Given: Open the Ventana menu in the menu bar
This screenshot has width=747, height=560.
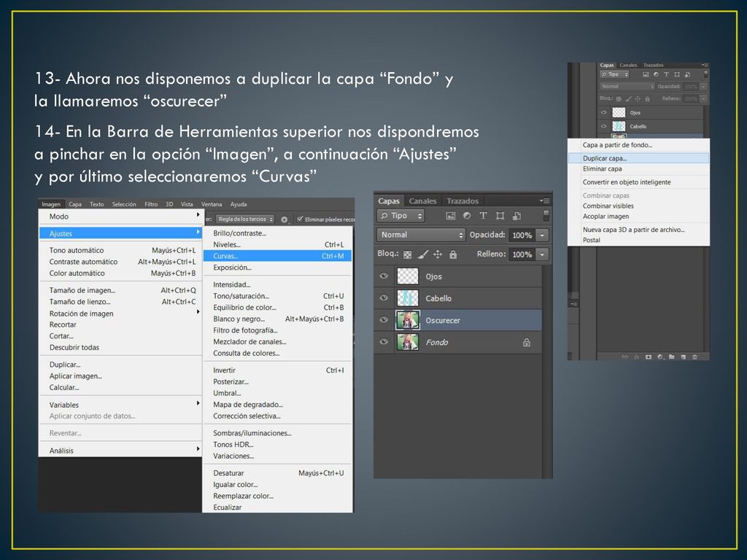Looking at the screenshot, I should click(x=212, y=204).
